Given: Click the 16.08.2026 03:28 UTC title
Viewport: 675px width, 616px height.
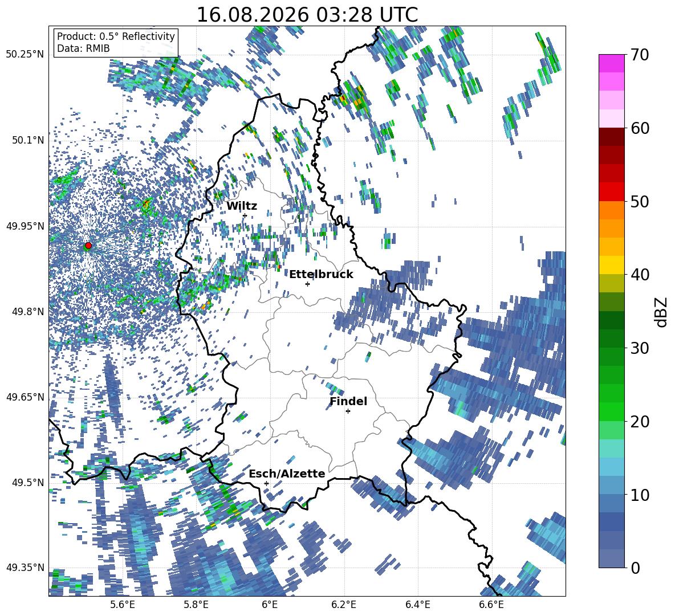Looking at the screenshot, I should coord(307,15).
